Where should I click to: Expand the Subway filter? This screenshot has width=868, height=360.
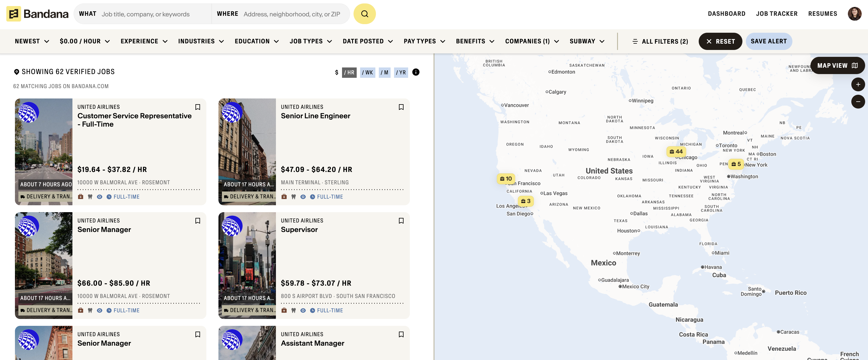(x=587, y=41)
